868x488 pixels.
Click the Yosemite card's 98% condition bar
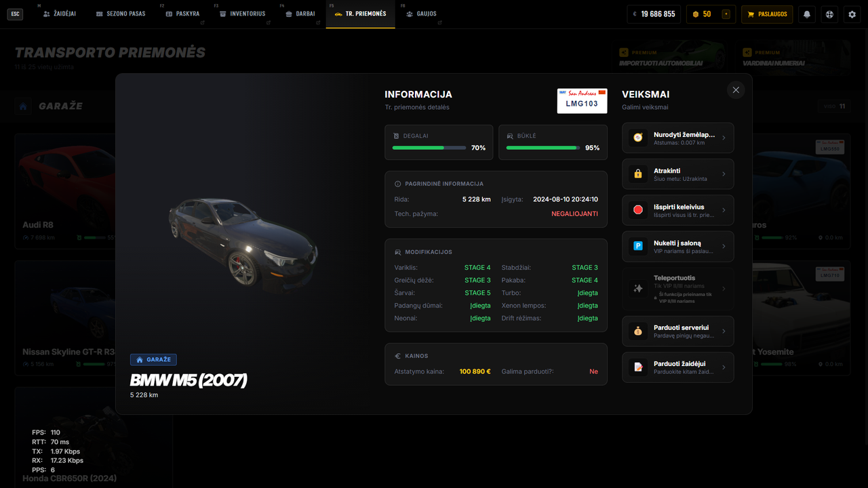pos(771,365)
